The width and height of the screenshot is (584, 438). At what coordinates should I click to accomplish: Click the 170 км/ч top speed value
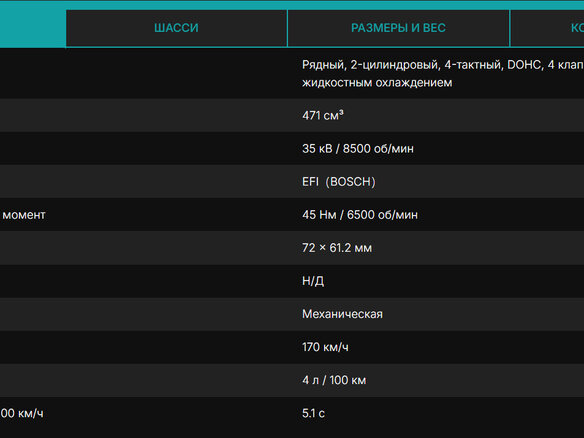[x=325, y=347]
